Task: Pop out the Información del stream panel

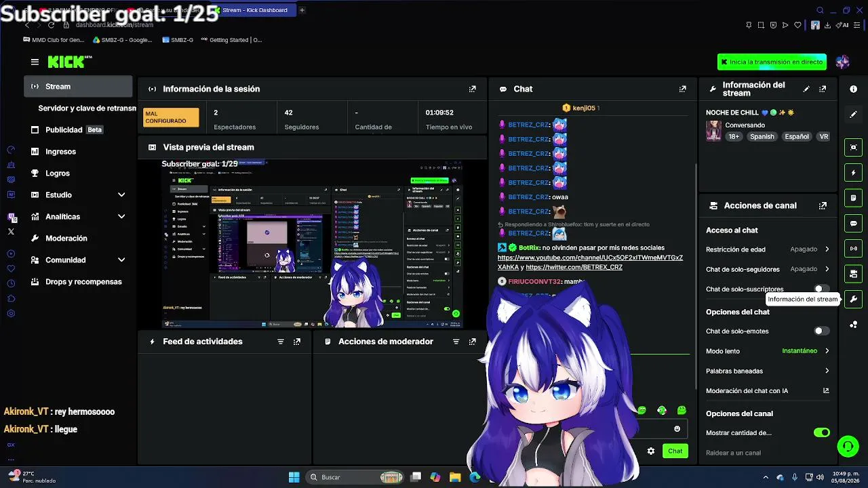Action: [823, 89]
